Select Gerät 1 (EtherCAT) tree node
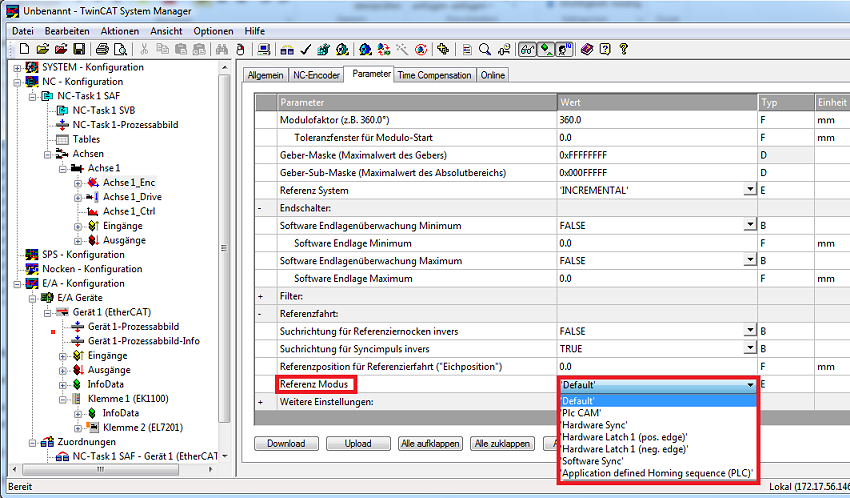 pos(112,312)
